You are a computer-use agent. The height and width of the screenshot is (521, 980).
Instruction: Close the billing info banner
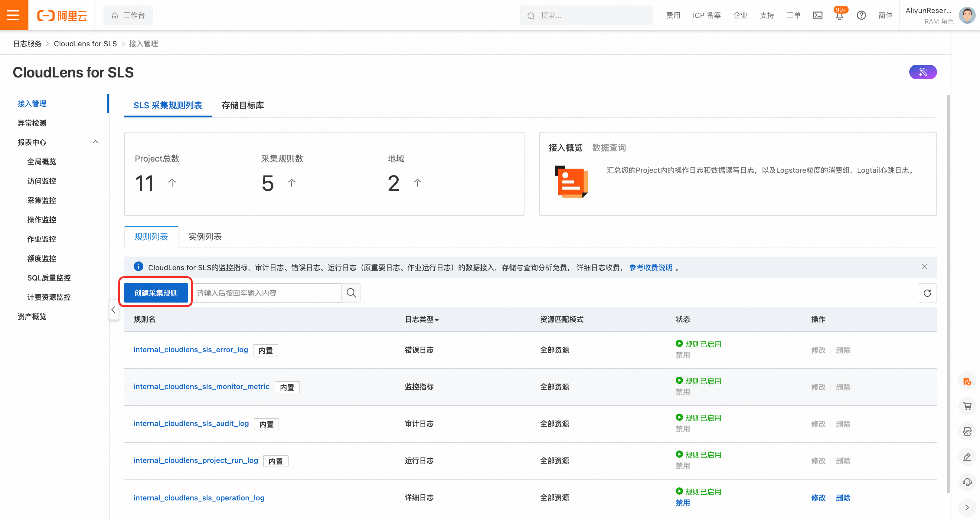click(x=924, y=267)
